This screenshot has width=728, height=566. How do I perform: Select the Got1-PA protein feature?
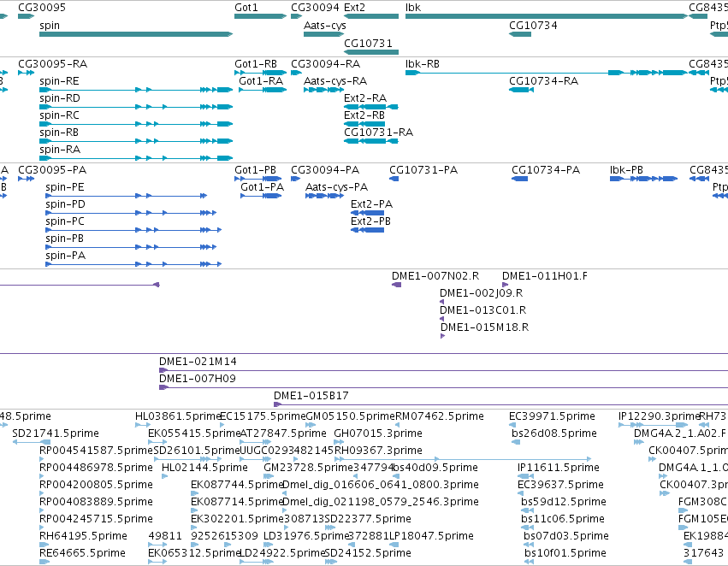[261, 196]
